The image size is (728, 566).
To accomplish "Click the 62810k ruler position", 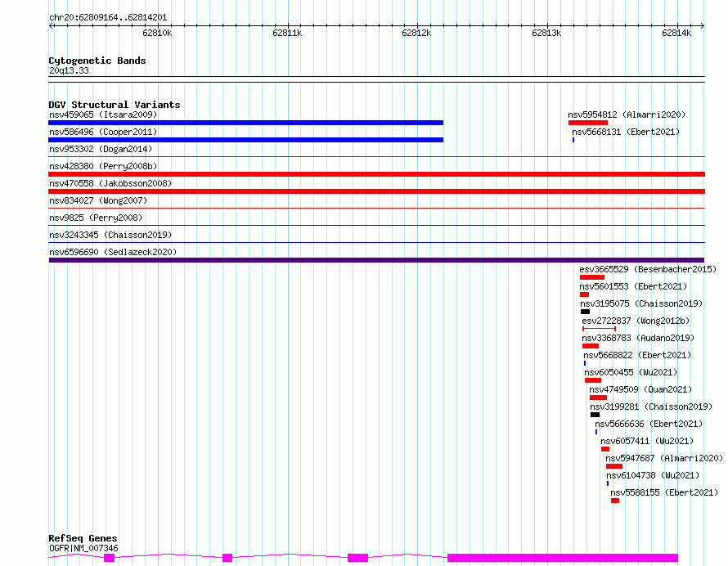I will point(157,33).
